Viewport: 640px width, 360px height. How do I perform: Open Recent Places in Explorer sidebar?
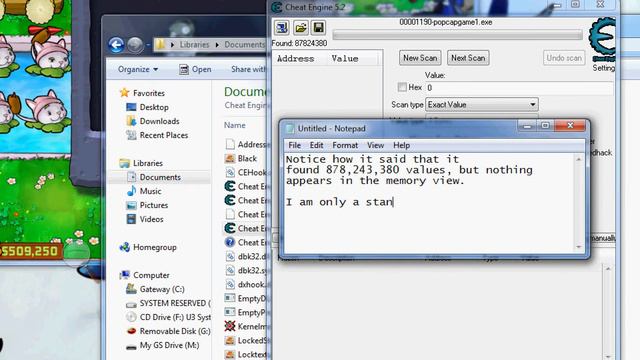coord(164,135)
